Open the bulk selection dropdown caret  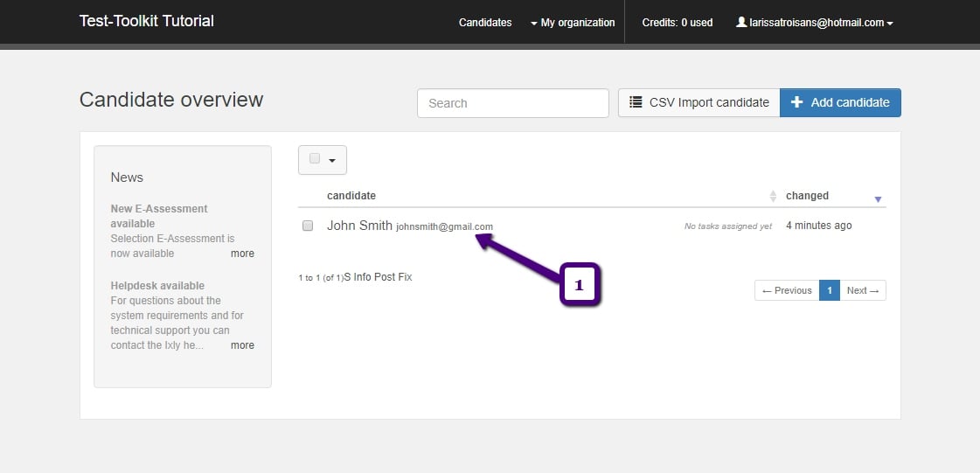click(x=332, y=160)
